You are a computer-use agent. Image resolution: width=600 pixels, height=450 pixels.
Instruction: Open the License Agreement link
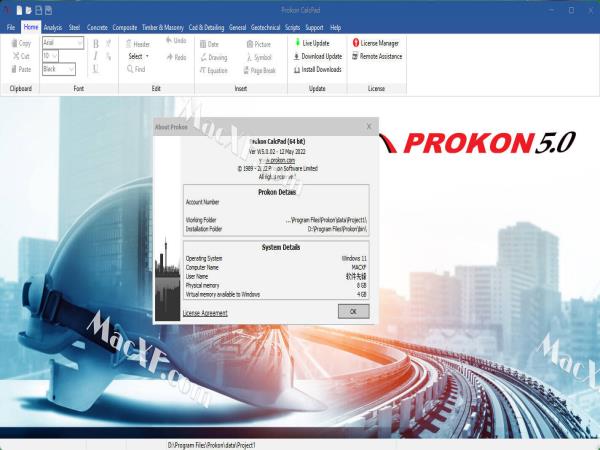click(x=205, y=313)
